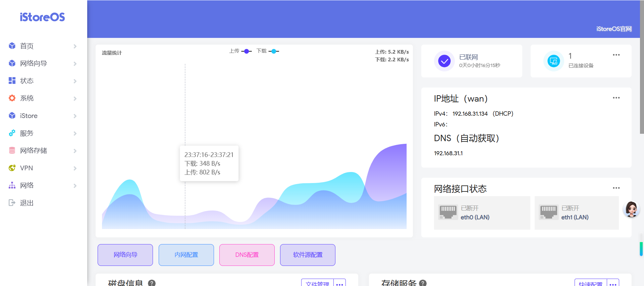Click the help icon beside 存储服务
644x286 pixels.
tap(423, 283)
